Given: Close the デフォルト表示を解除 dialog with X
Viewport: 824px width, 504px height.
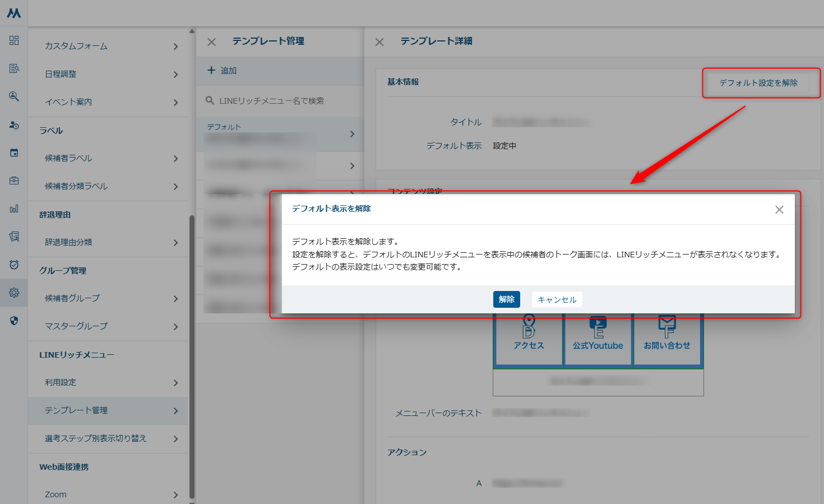Looking at the screenshot, I should coord(779,210).
